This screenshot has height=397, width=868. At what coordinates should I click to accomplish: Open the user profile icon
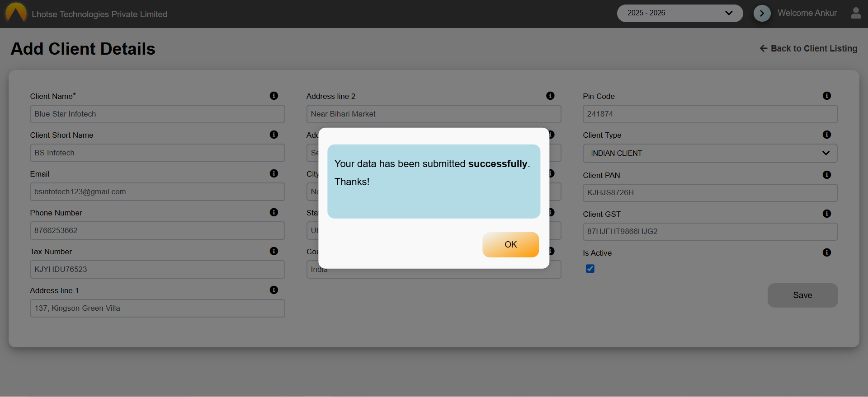[855, 13]
